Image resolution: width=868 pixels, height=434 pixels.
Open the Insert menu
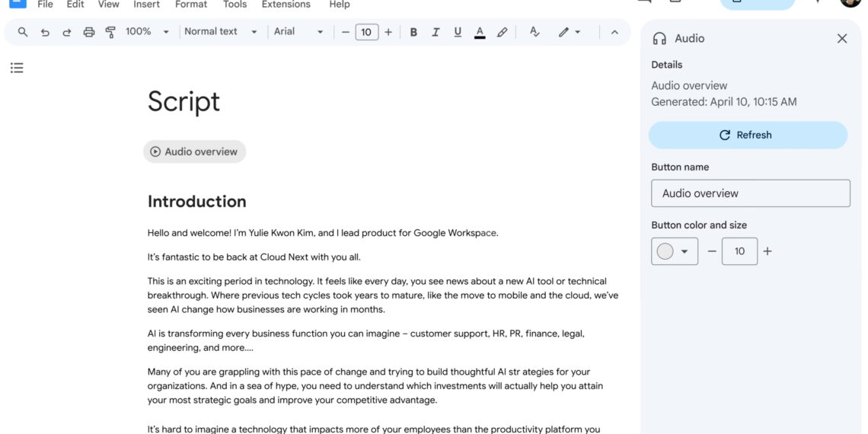pyautogui.click(x=146, y=5)
